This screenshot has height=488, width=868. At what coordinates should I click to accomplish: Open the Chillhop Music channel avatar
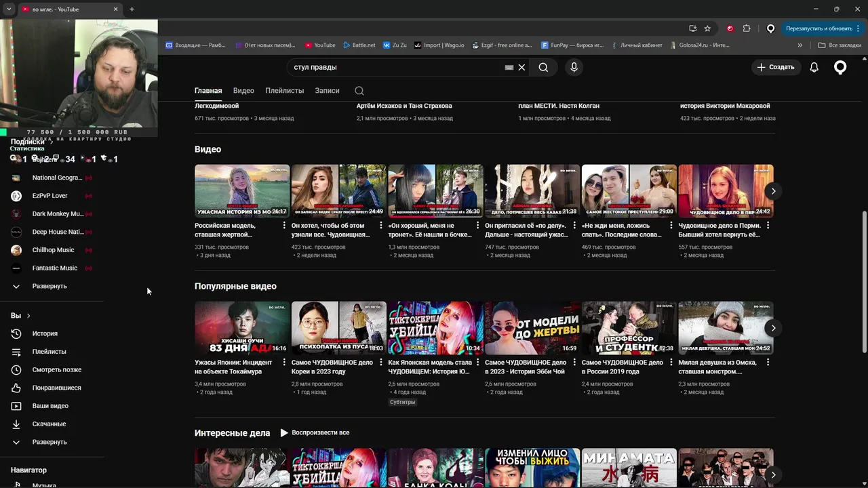click(16, 250)
